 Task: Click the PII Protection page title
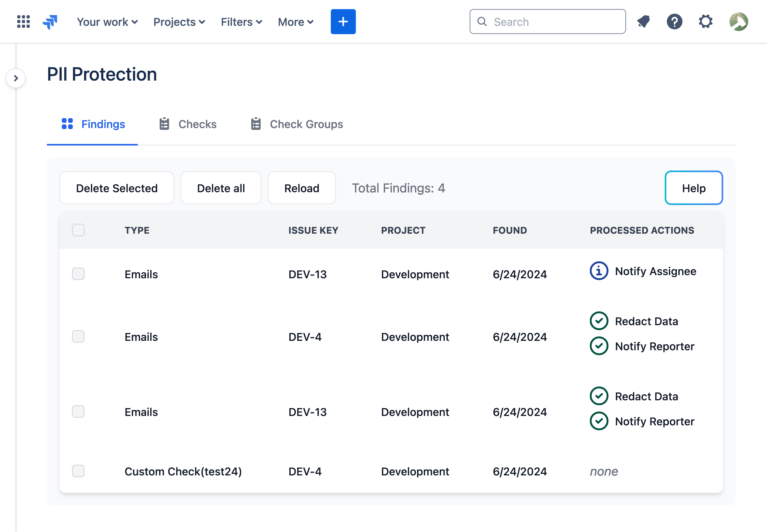coord(102,74)
